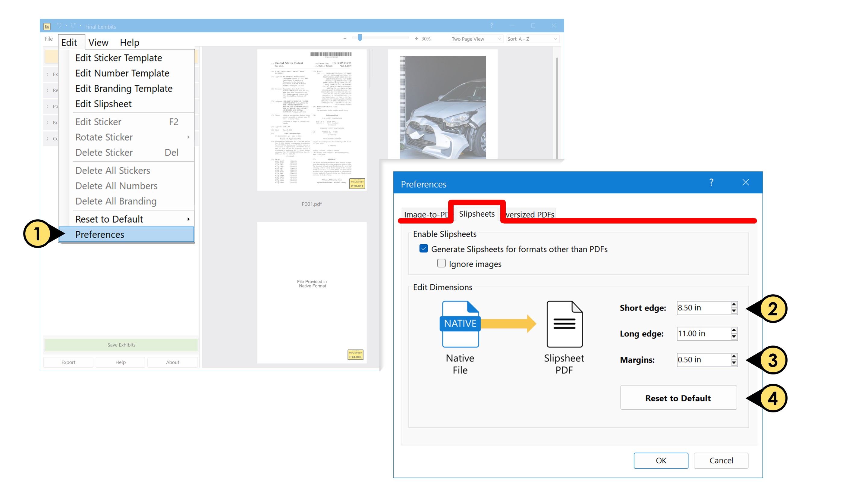The width and height of the screenshot is (868, 488).
Task: Click main window help question mark
Action: click(491, 26)
